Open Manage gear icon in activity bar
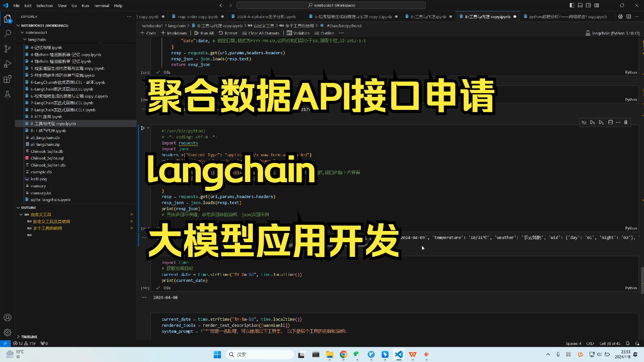Image resolution: width=644 pixels, height=362 pixels. click(7, 333)
